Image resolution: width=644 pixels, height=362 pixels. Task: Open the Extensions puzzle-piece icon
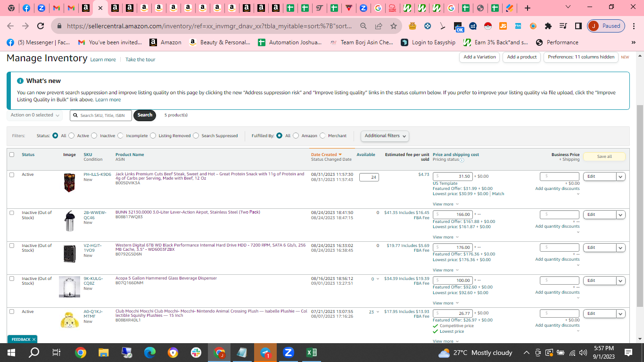(x=548, y=26)
